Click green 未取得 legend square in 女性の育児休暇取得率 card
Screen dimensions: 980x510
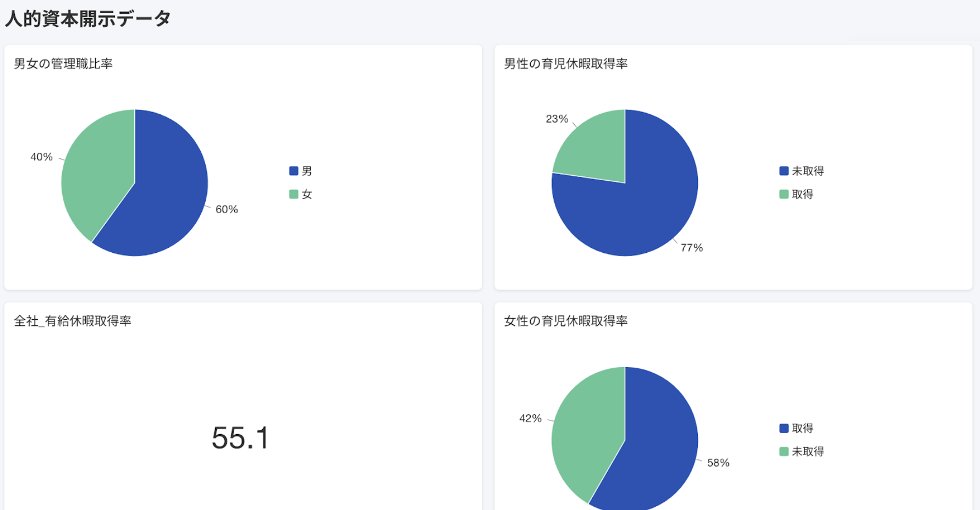(x=784, y=451)
